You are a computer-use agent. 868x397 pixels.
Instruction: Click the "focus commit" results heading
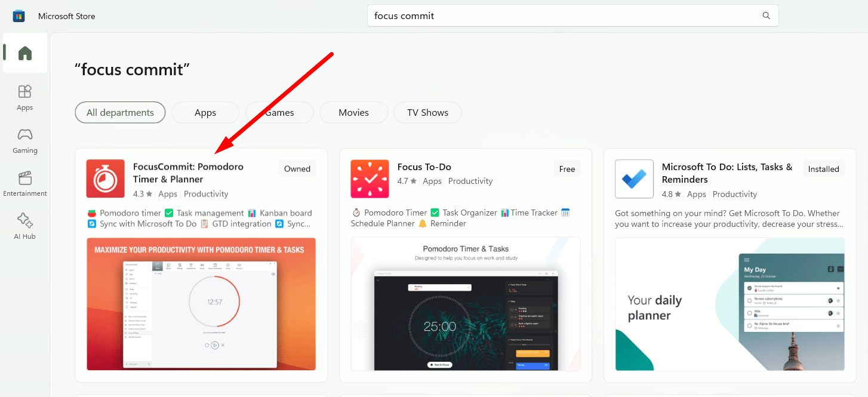[132, 69]
